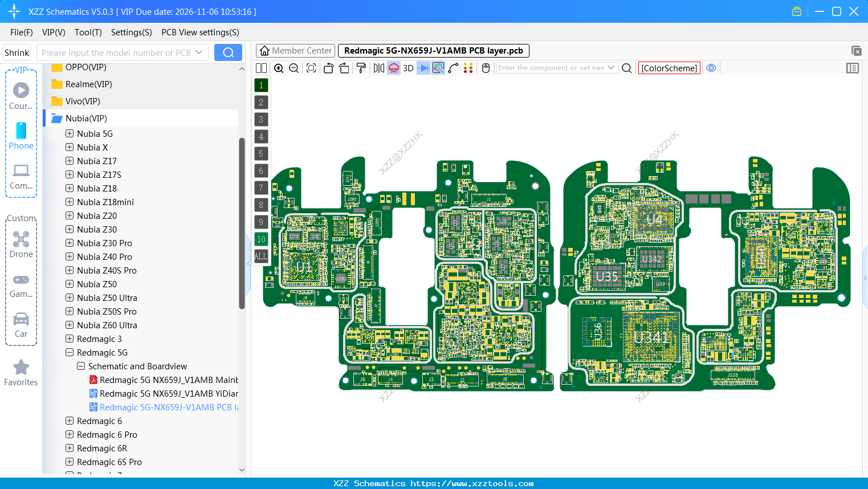This screenshot has height=489, width=868.
Task: Open the ColorScheme picker
Action: tap(669, 67)
